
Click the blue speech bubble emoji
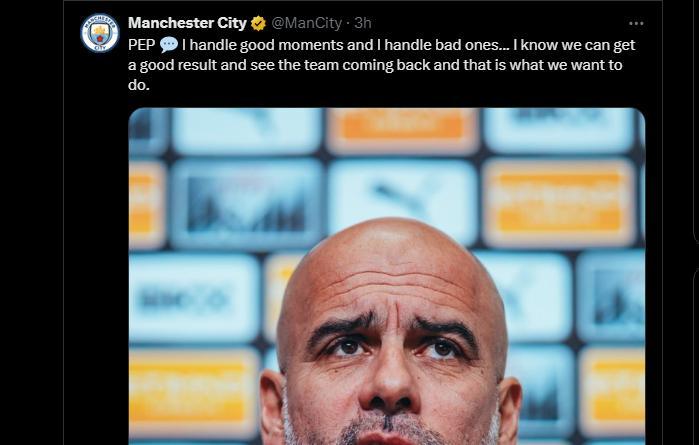[169, 45]
